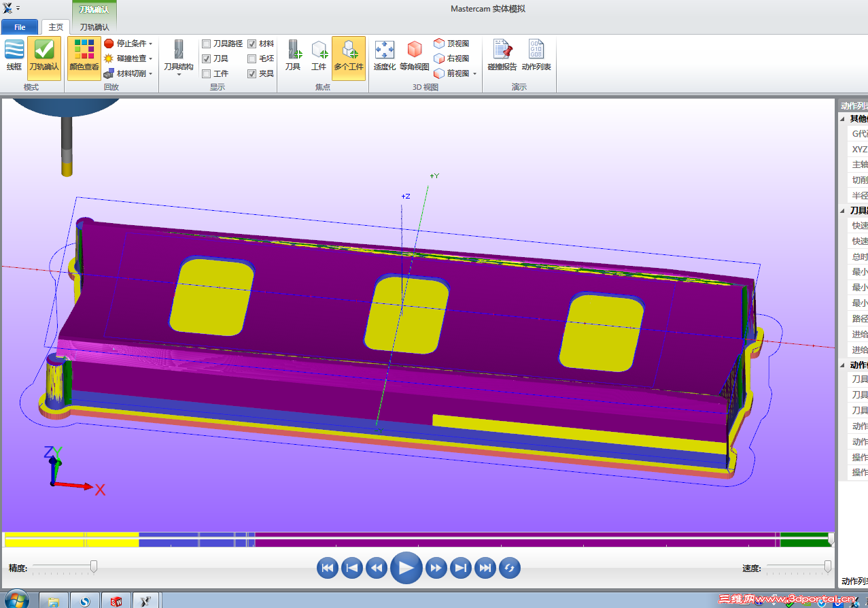
Task: Switch to the 主页 home tab
Action: point(56,27)
